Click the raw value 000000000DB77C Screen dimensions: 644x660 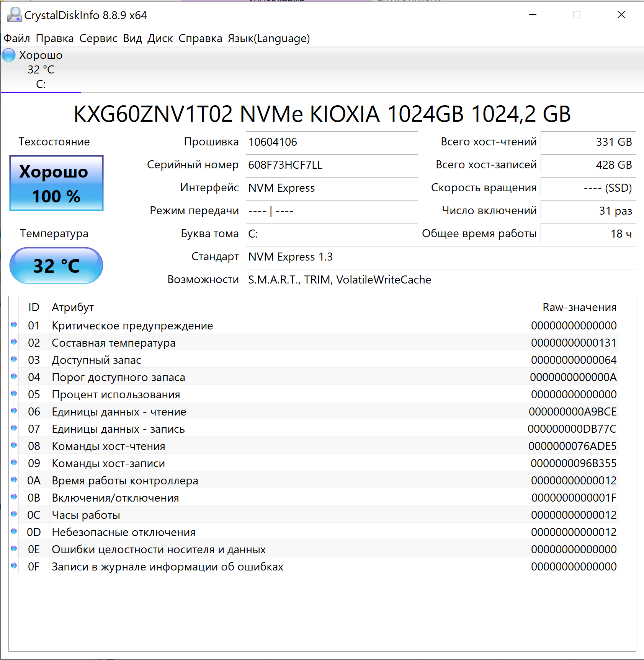pyautogui.click(x=572, y=429)
